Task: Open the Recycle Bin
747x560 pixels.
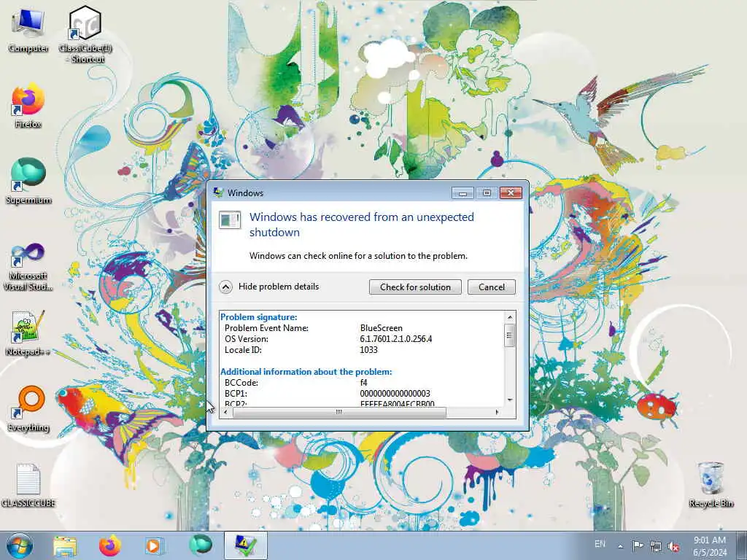Action: [x=711, y=485]
